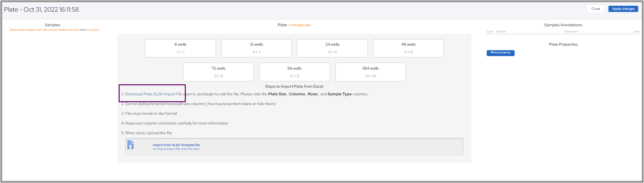Image resolution: width=644 pixels, height=183 pixels.
Task: Click the Color column header
Action: tap(490, 32)
